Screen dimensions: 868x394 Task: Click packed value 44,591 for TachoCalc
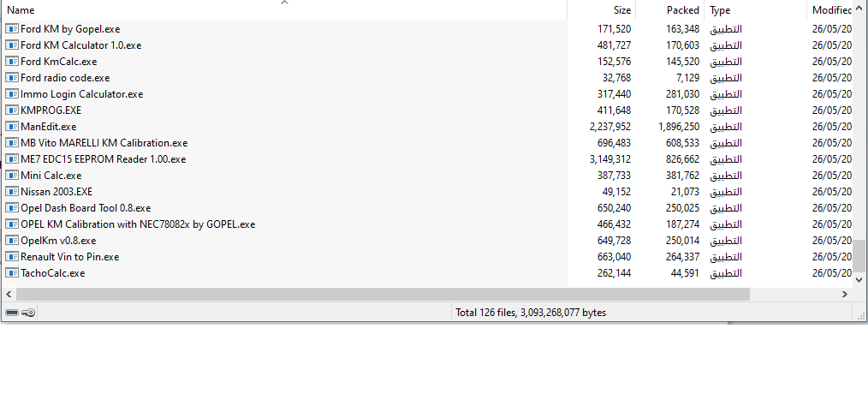(684, 273)
